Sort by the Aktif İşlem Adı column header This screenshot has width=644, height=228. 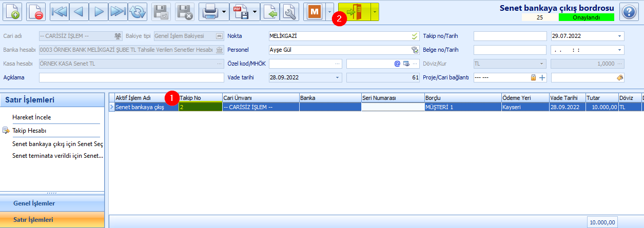[x=146, y=98]
